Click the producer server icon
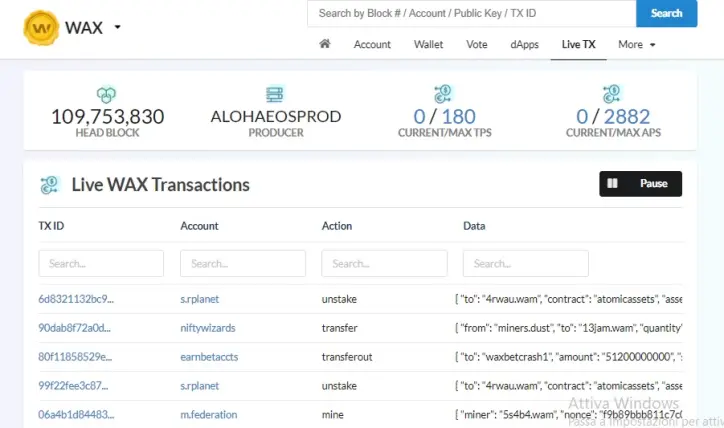 click(x=275, y=94)
